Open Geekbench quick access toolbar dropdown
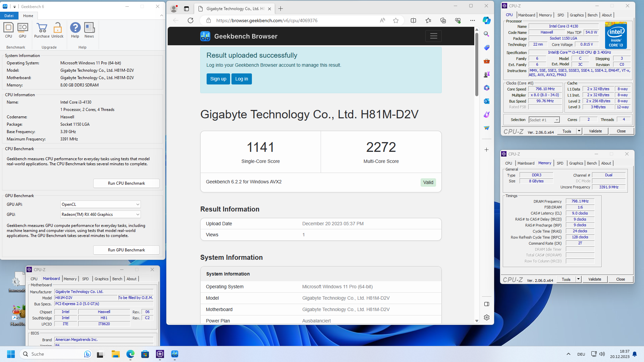The image size is (644, 362). pyautogui.click(x=14, y=7)
